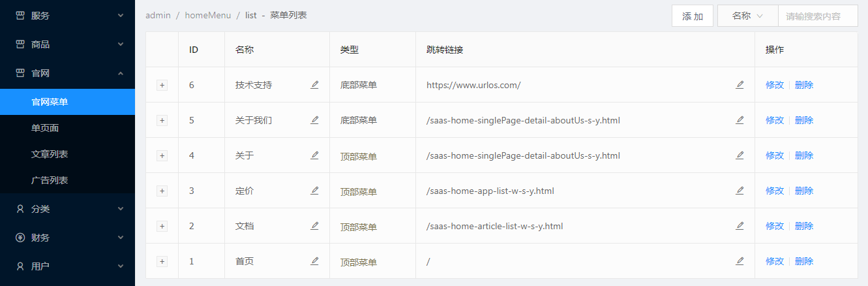
Task: Click 修改 for 技术支持 row
Action: [775, 85]
